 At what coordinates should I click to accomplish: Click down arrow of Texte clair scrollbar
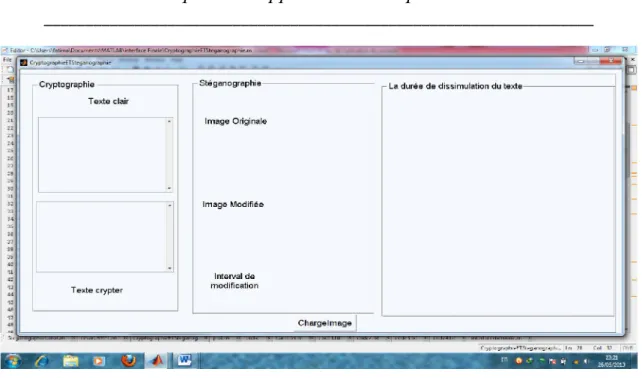pos(169,188)
